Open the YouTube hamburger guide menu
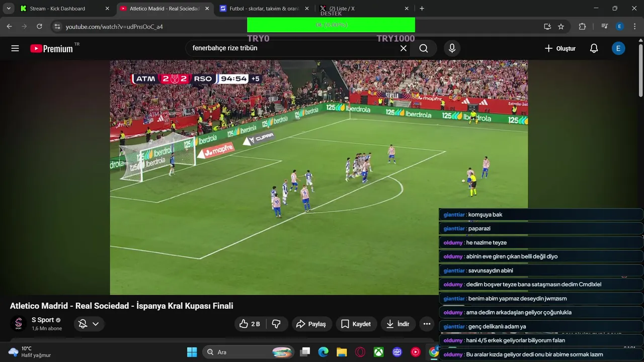Screen dimensions: 644x362 15,48
